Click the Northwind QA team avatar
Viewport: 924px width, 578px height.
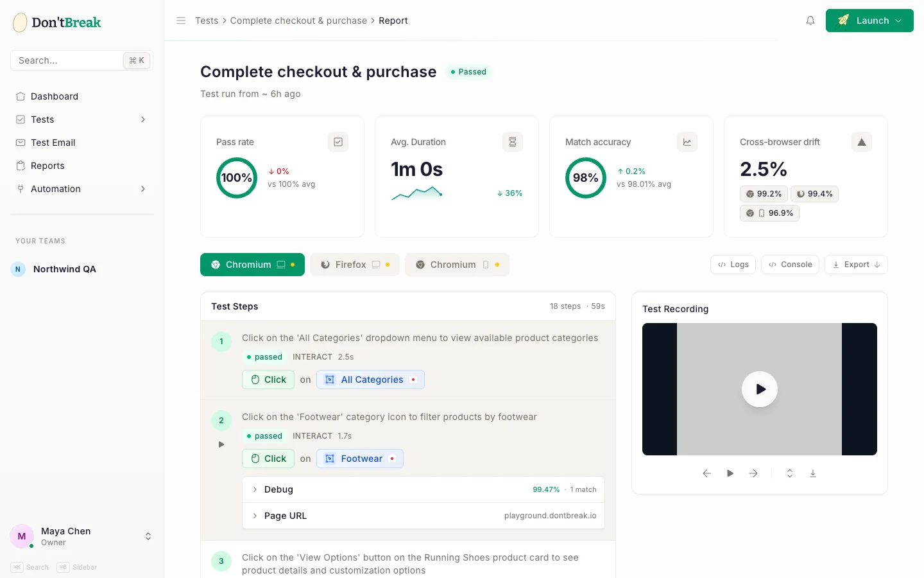18,269
